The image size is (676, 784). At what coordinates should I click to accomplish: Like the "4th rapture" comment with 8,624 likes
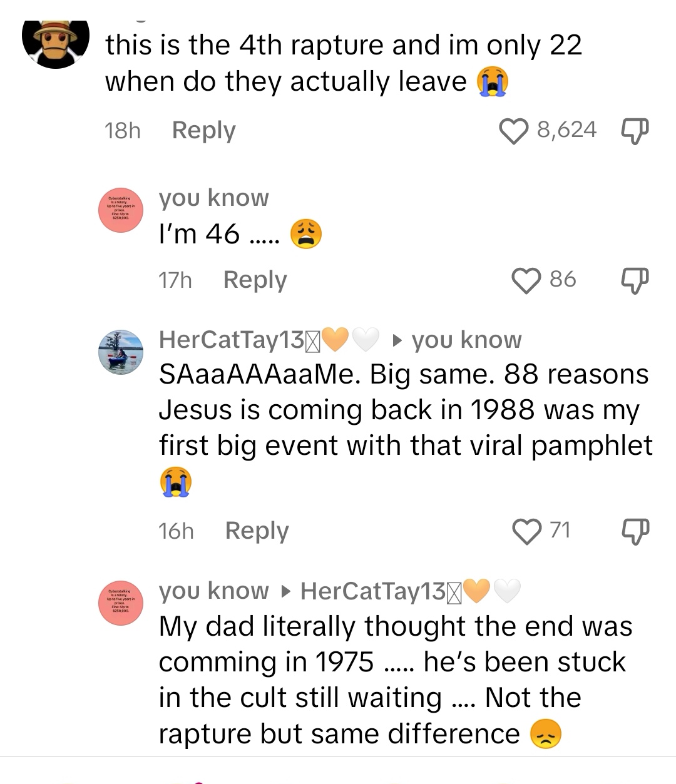(x=514, y=131)
